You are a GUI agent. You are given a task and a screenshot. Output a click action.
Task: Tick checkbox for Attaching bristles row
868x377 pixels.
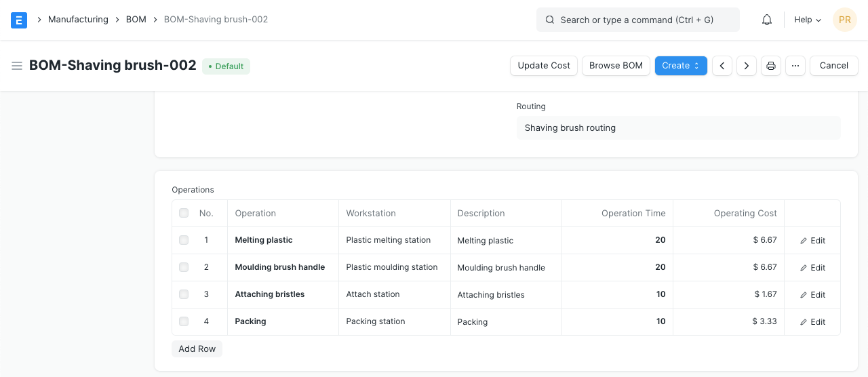coord(184,294)
